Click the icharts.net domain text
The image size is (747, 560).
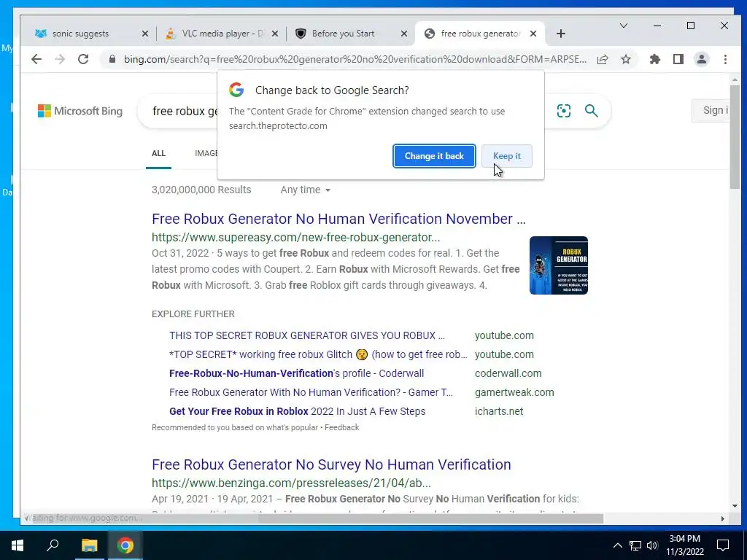coord(499,411)
